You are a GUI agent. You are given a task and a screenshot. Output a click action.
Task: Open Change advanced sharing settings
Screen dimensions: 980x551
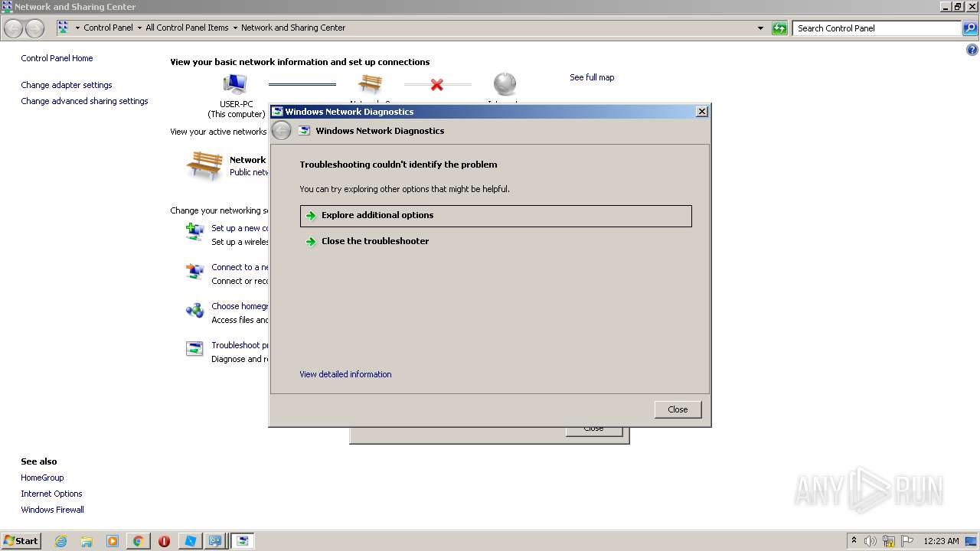pos(84,101)
